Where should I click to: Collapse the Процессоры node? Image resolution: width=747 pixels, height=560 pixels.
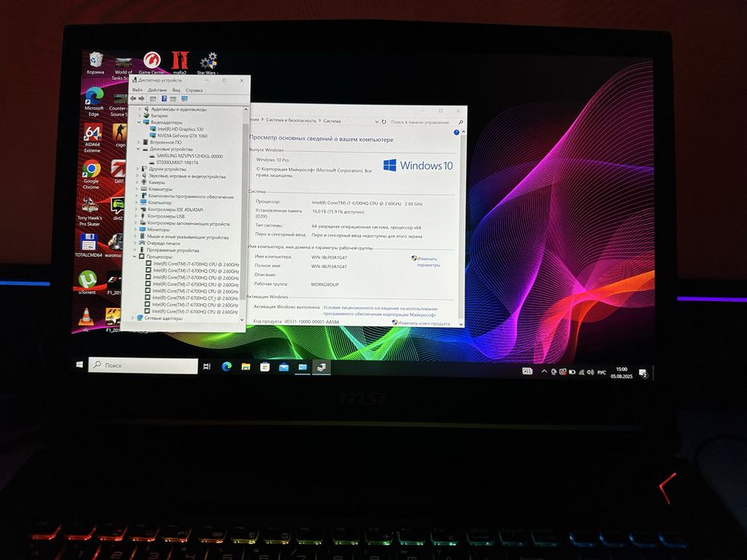tap(135, 257)
